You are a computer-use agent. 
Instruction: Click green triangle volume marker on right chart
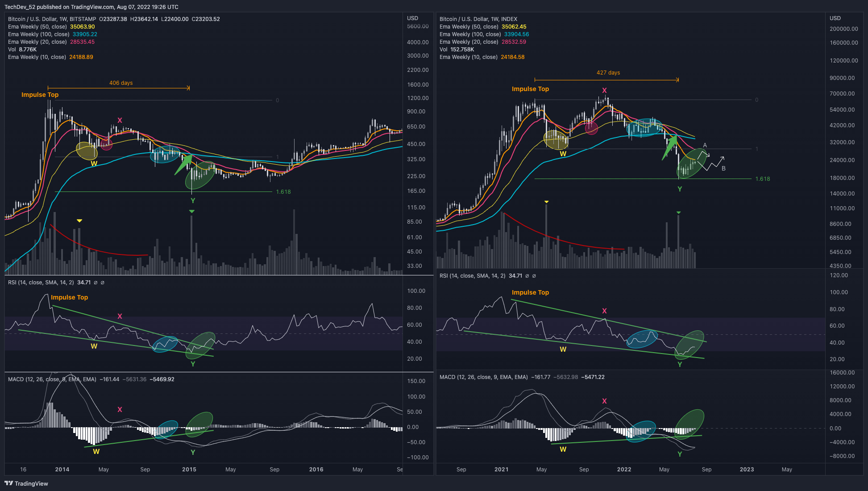click(x=678, y=212)
